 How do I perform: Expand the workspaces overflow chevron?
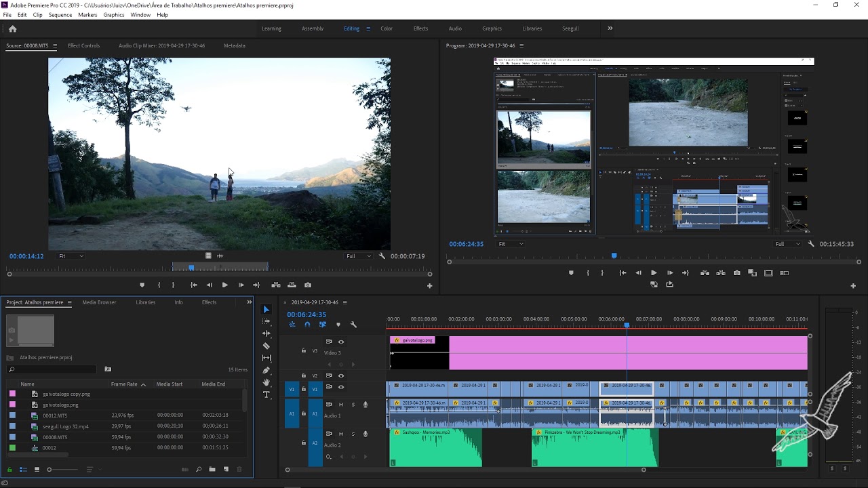pos(610,28)
